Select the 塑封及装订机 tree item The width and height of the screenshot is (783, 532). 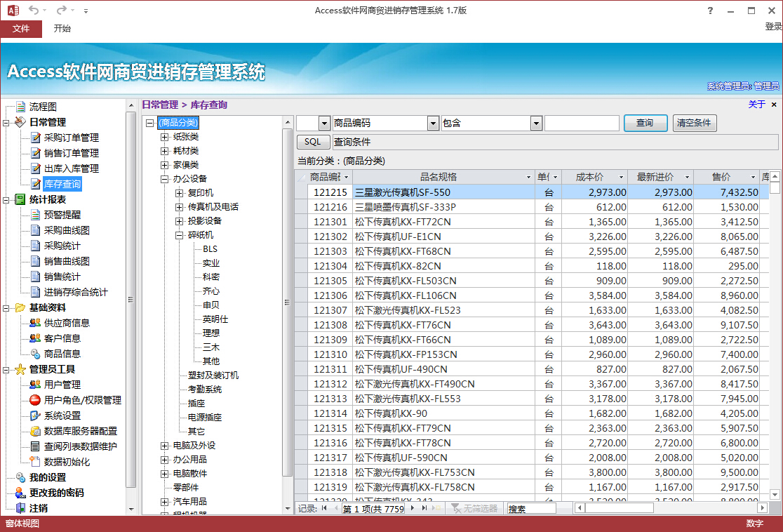coord(213,375)
